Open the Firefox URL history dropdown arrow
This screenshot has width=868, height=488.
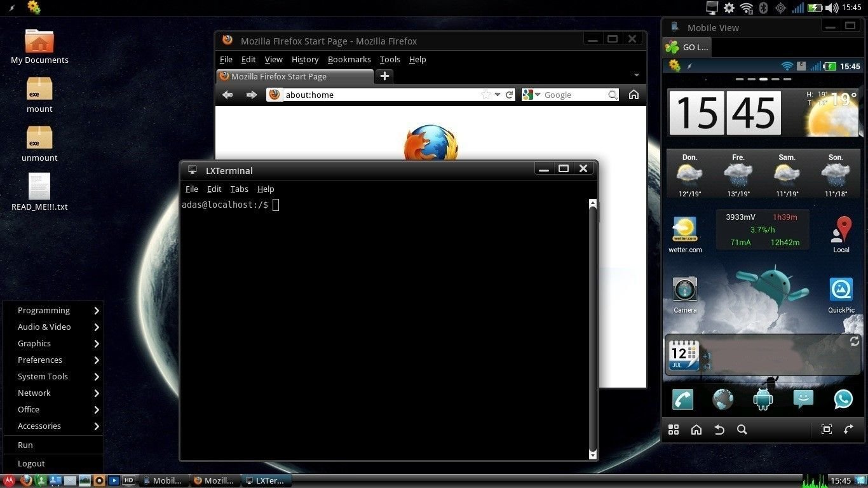click(498, 95)
